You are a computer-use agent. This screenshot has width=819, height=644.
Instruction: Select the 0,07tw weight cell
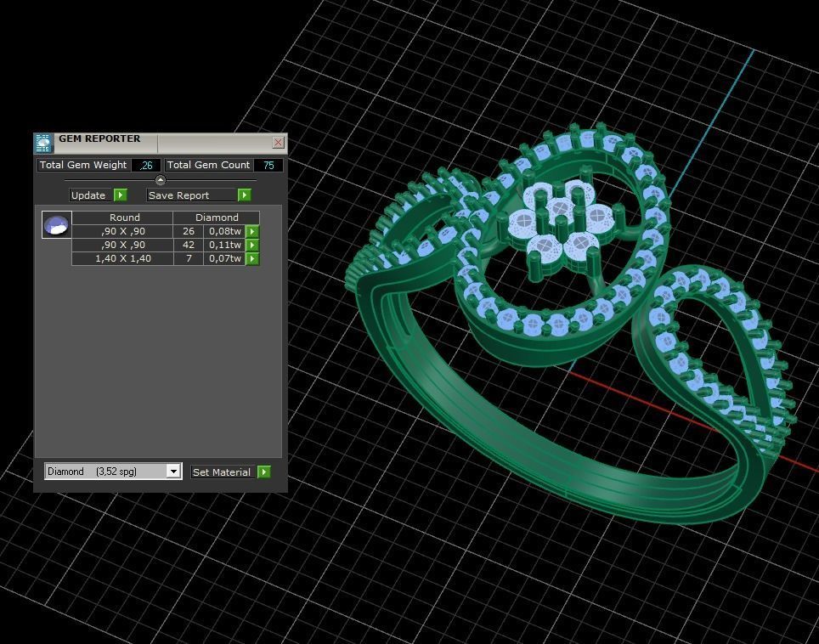pos(224,258)
